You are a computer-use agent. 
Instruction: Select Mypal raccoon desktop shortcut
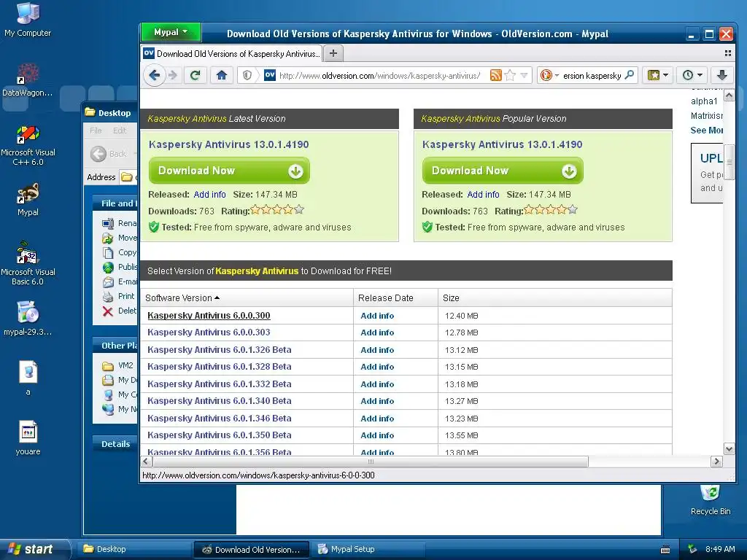tap(28, 200)
